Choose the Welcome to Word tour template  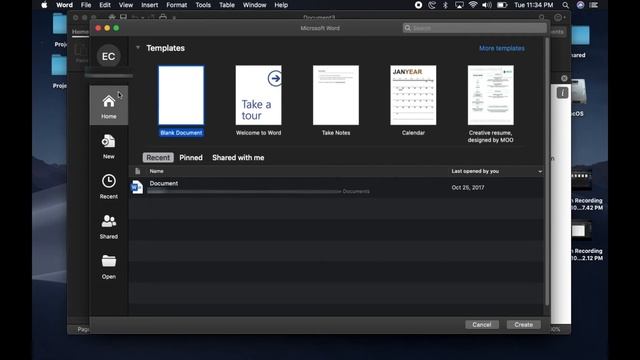258,101
